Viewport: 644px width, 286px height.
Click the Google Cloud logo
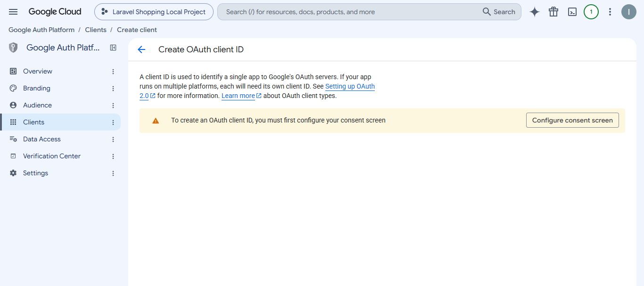point(55,12)
